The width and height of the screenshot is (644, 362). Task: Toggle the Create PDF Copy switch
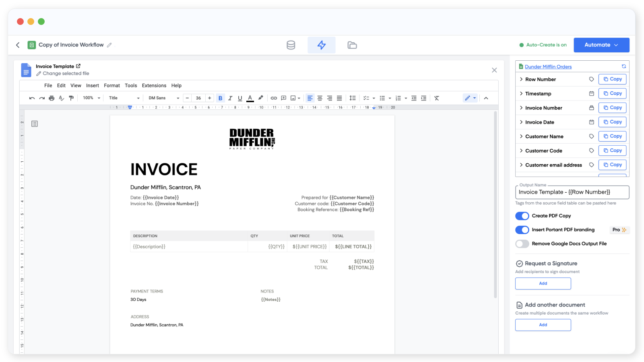tap(522, 216)
